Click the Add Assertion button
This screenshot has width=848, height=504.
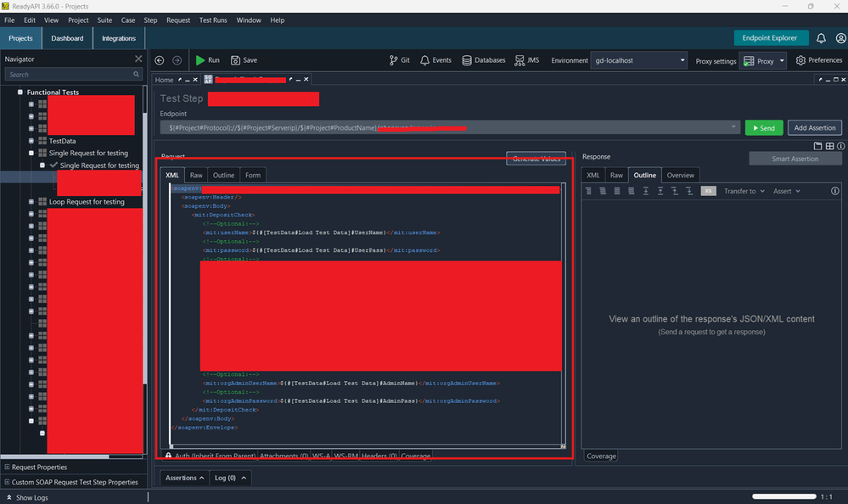pyautogui.click(x=814, y=127)
